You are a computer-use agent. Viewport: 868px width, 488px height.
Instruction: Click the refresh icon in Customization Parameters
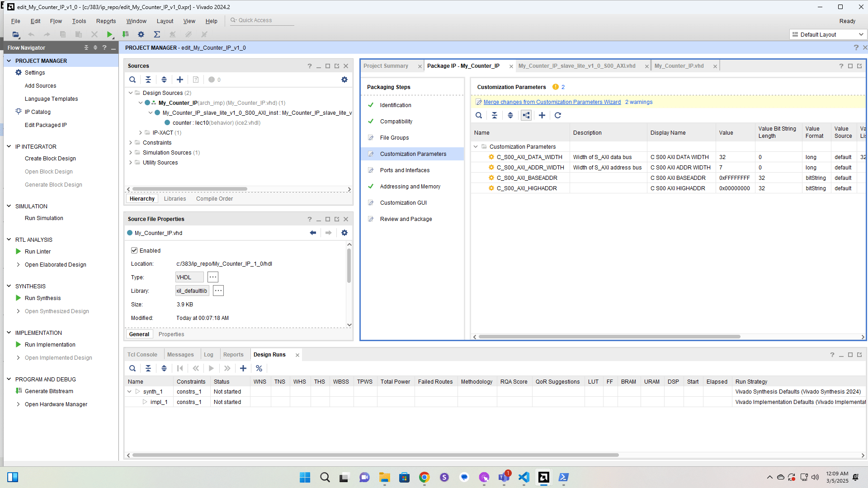pos(558,115)
